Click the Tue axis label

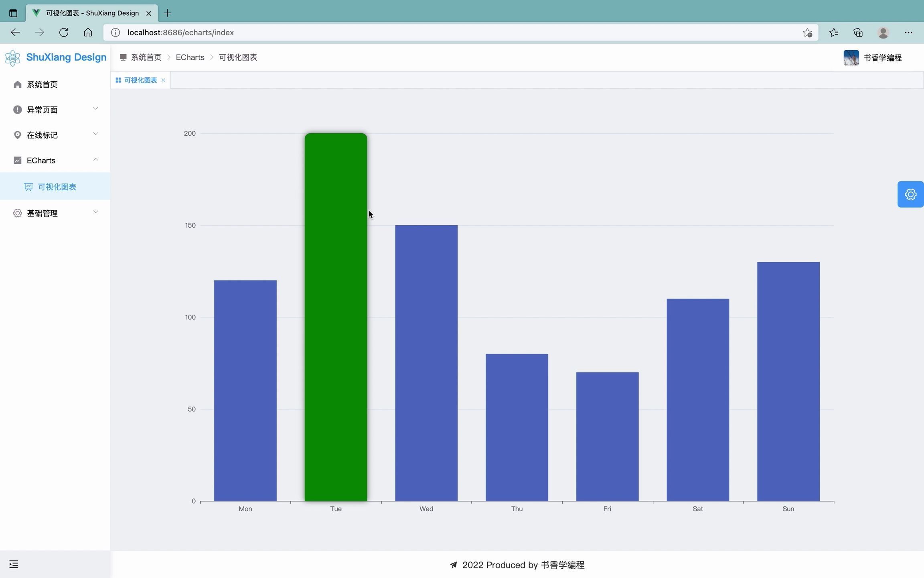point(336,509)
